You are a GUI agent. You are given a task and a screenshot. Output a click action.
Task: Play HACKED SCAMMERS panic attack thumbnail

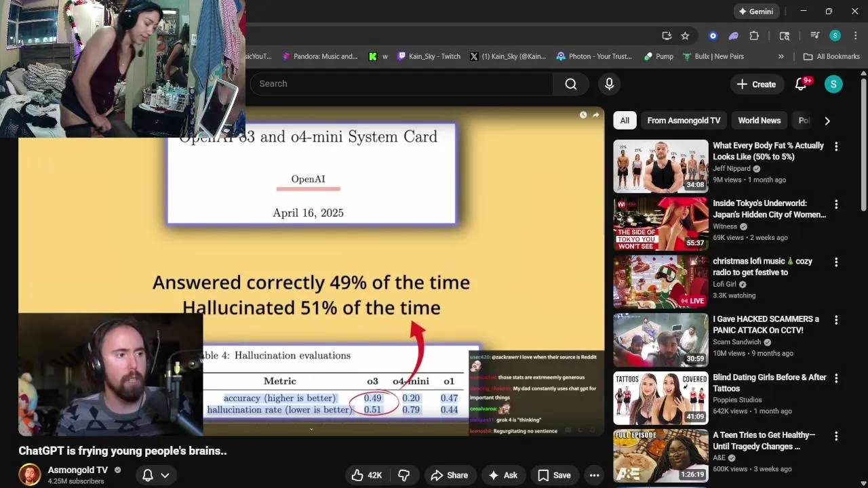tap(660, 340)
